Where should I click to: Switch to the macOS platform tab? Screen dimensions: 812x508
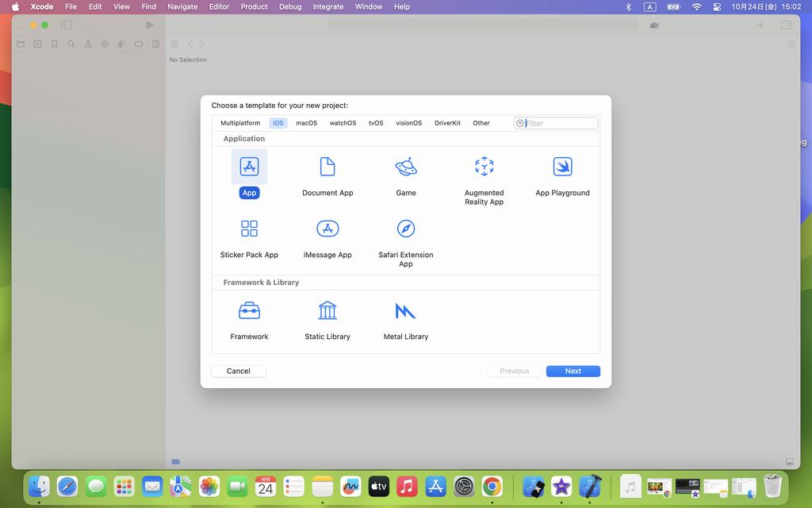[x=306, y=123]
